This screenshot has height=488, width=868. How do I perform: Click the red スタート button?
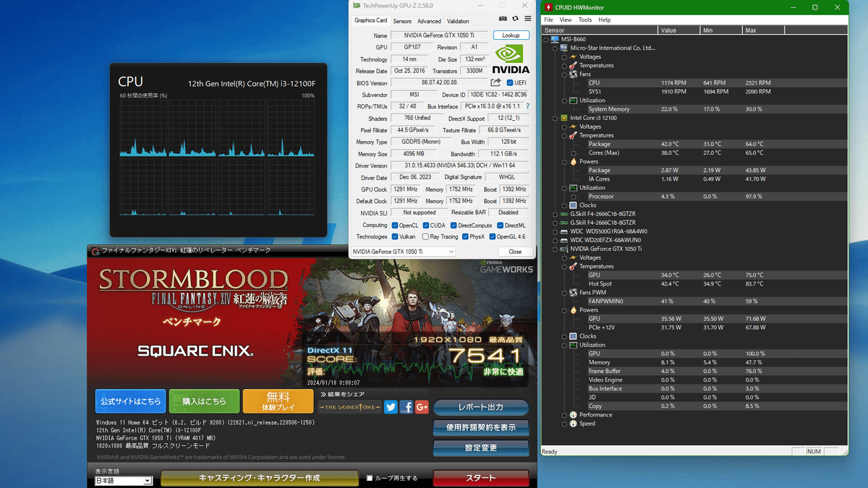pyautogui.click(x=481, y=478)
